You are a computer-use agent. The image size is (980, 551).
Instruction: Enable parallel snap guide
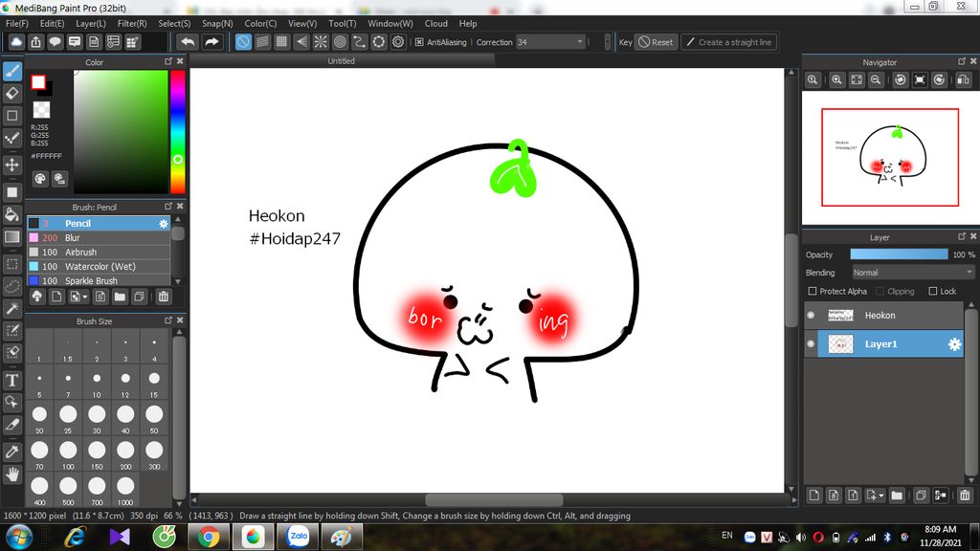click(262, 42)
